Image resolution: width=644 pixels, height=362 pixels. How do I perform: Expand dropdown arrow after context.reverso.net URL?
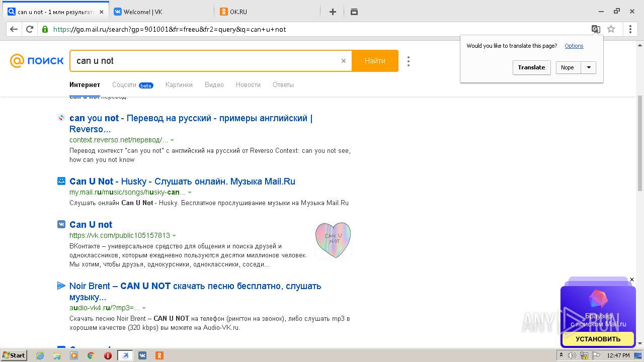tap(173, 140)
